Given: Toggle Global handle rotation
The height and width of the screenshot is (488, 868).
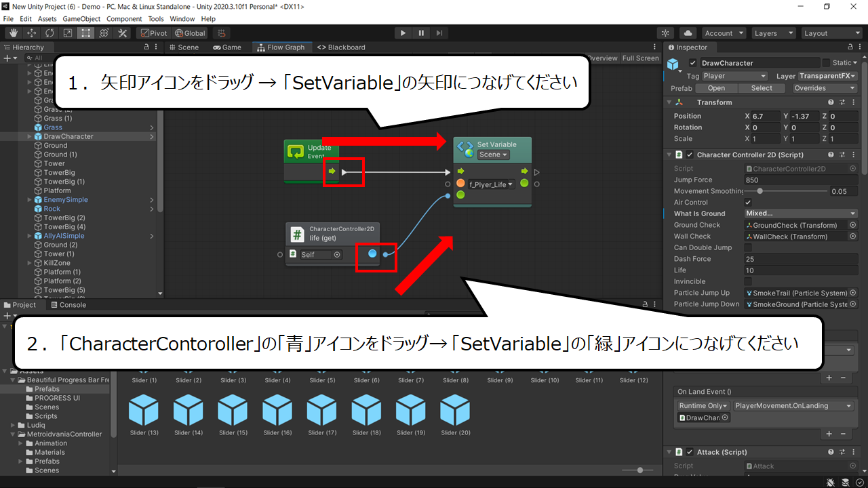Looking at the screenshot, I should click(x=190, y=33).
